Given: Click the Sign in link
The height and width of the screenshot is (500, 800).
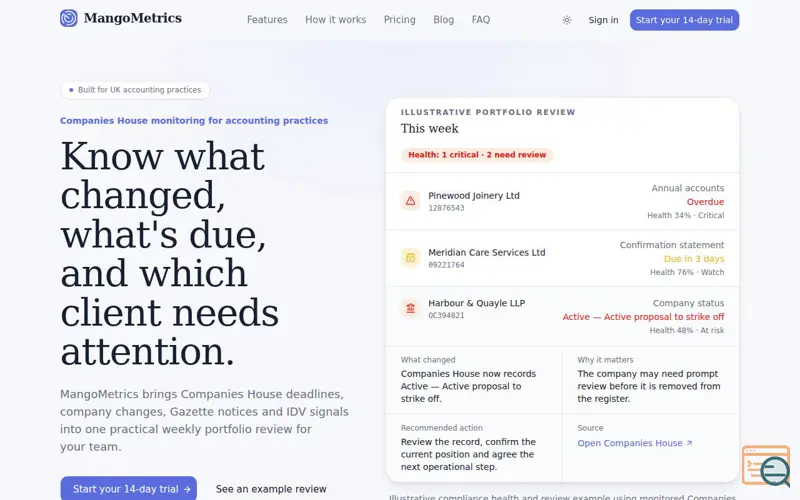Looking at the screenshot, I should [603, 20].
